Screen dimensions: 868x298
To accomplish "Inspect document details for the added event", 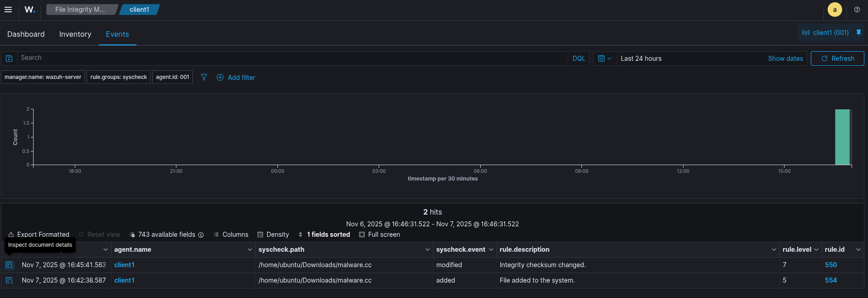I will 10,281.
